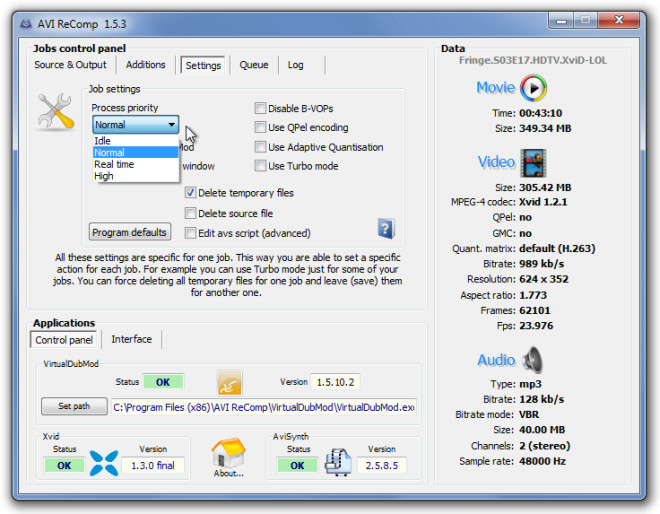Click the Movie heading label
This screenshot has width=660, height=514.
click(495, 88)
